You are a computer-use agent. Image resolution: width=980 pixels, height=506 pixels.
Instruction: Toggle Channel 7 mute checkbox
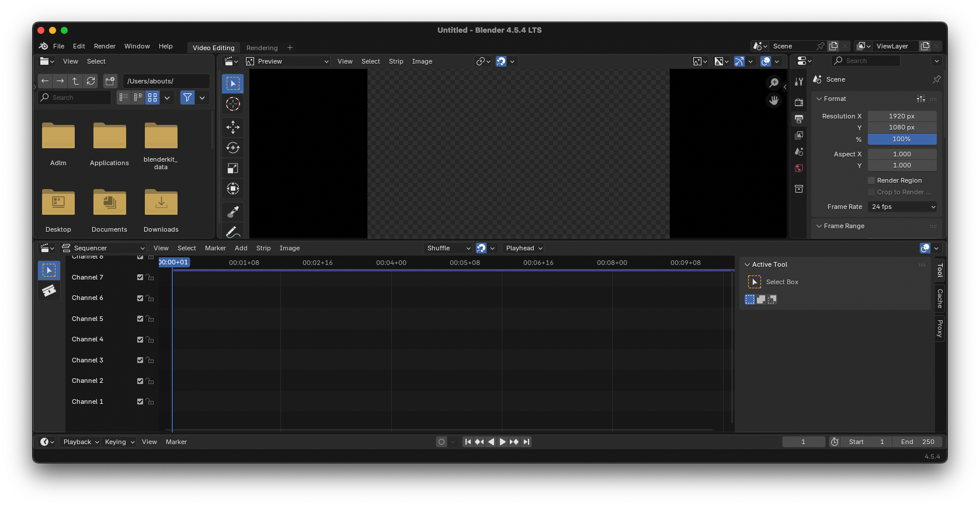tap(140, 278)
